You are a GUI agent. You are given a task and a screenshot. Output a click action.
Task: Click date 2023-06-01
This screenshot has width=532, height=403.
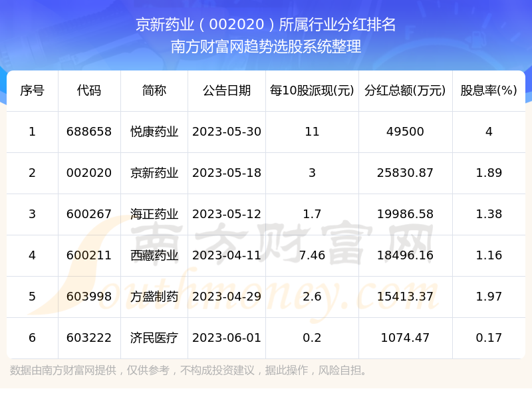click(227, 338)
